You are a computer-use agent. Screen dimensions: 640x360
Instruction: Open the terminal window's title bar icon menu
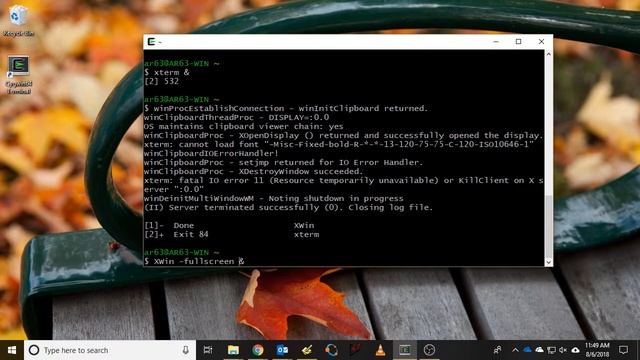tap(151, 42)
